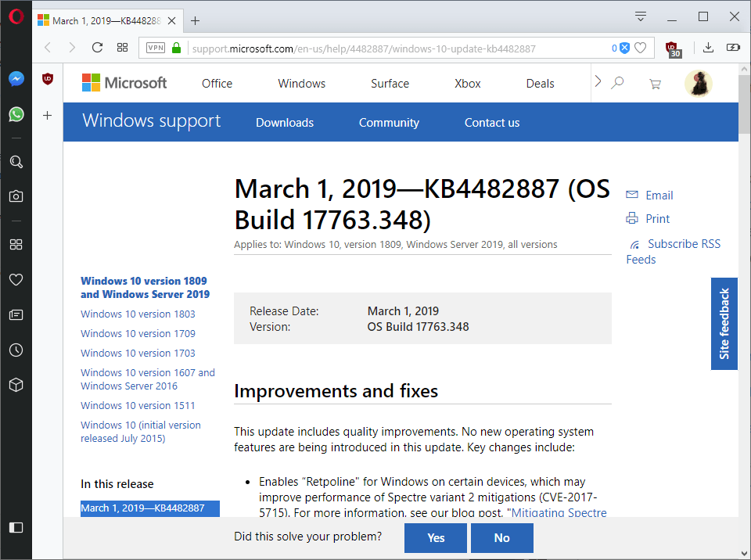Add sidebar panel with plus icon

point(48,116)
